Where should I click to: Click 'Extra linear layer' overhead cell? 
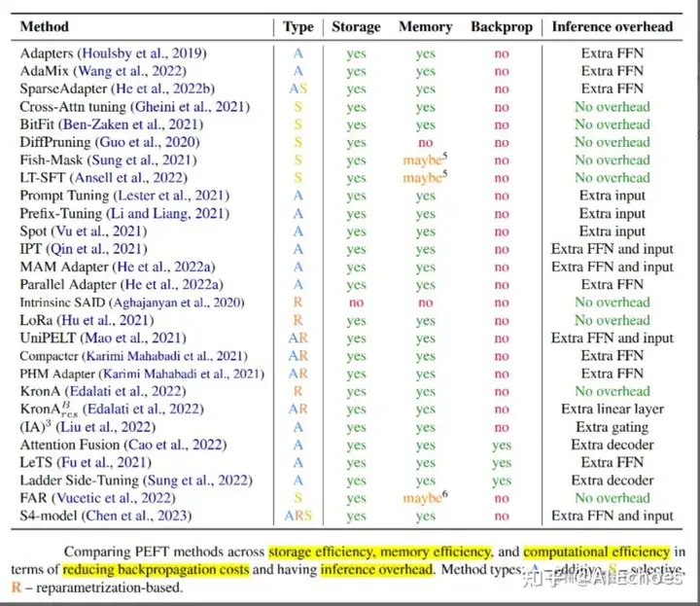[612, 410]
